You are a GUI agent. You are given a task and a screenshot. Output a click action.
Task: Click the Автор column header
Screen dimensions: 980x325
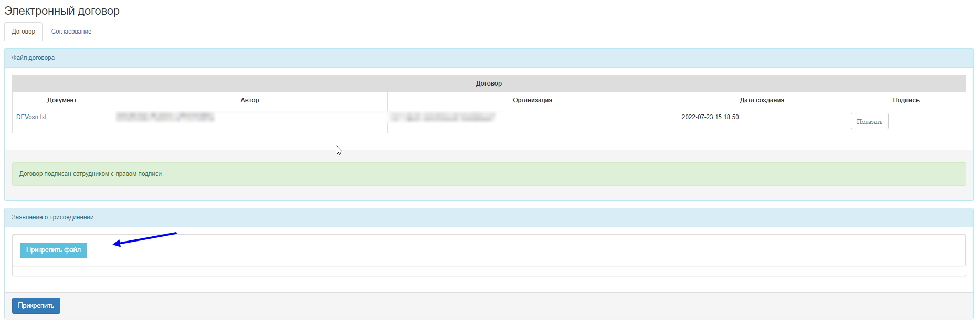pos(250,100)
